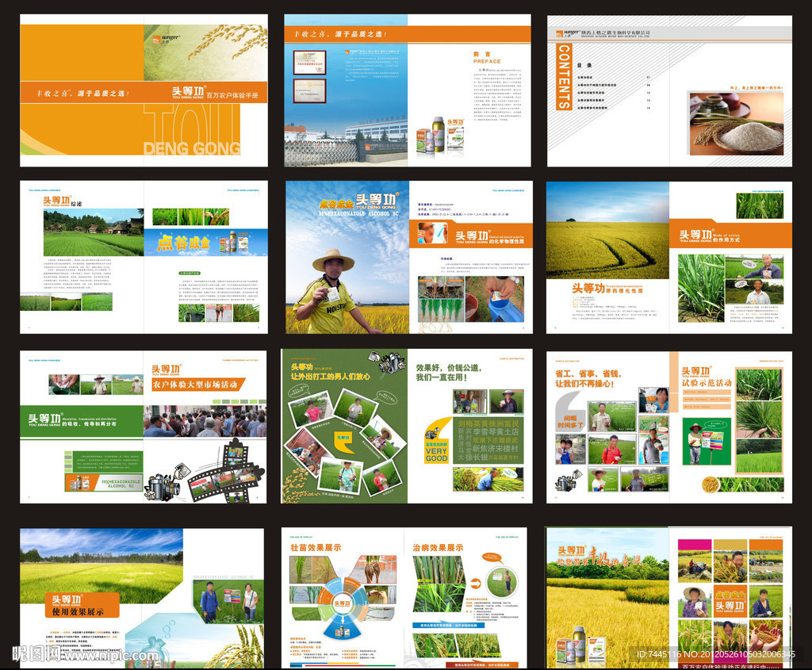Image resolution: width=812 pixels, height=670 pixels.
Task: Click the wide green landscape photo above 使用效果展示
Action: [101, 565]
